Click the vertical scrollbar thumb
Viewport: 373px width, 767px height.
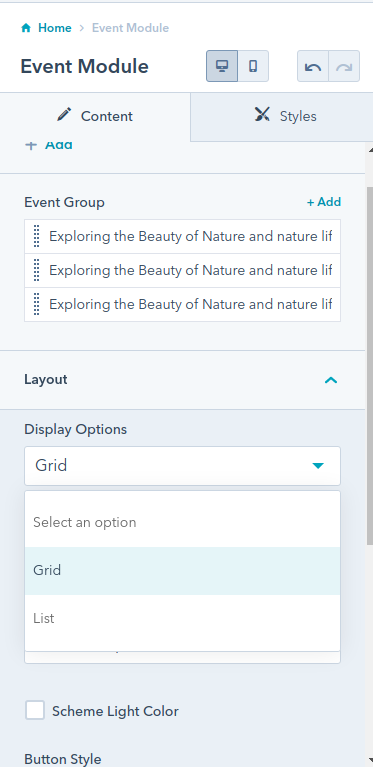(370, 366)
